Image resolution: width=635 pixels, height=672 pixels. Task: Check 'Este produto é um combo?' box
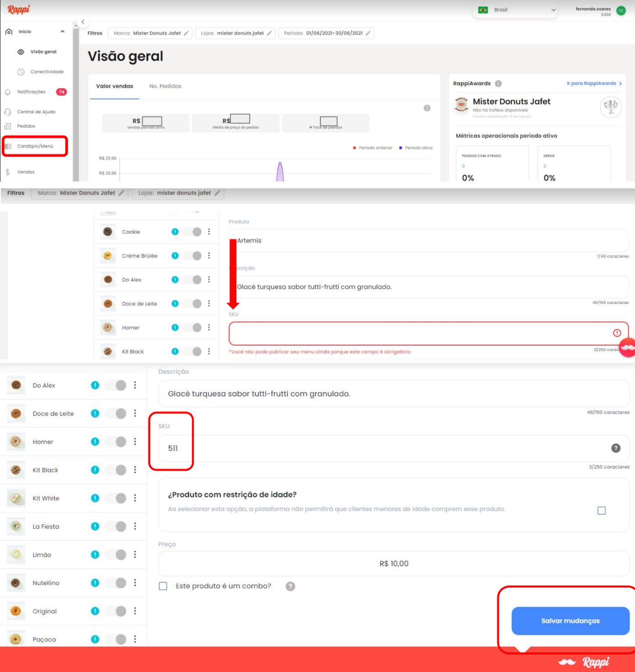[163, 586]
